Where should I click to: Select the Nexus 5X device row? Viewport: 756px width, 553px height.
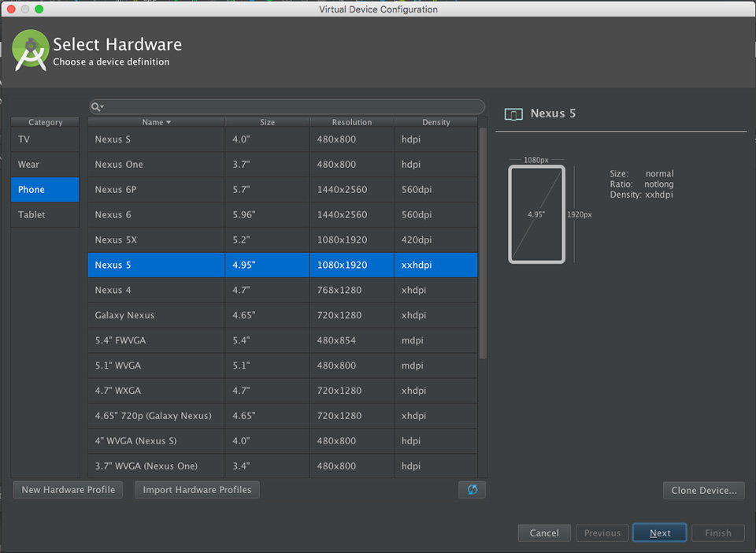click(283, 239)
